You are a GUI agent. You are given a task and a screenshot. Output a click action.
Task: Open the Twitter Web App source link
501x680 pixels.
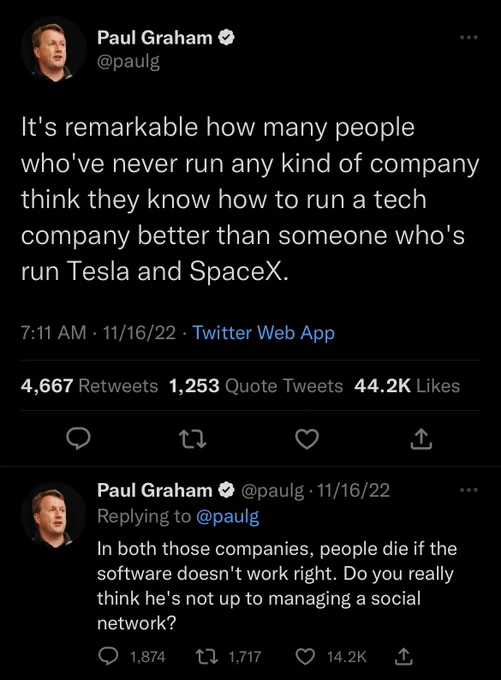(x=264, y=333)
